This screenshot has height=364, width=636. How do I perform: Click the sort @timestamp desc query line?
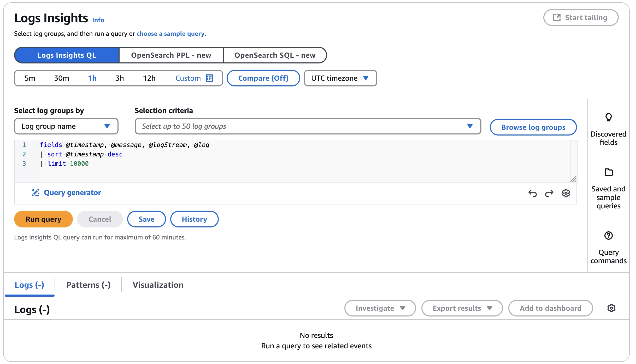(x=81, y=154)
